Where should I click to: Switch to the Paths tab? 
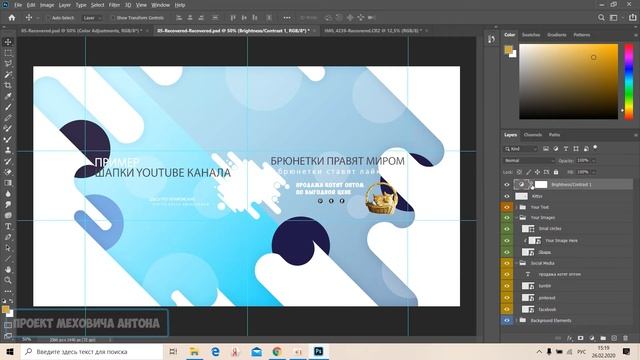pos(554,135)
